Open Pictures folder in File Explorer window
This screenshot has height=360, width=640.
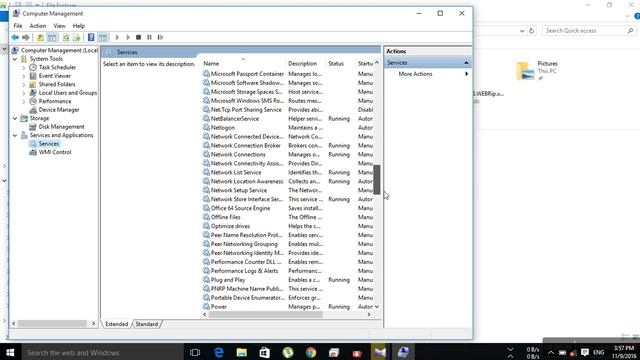pos(536,70)
